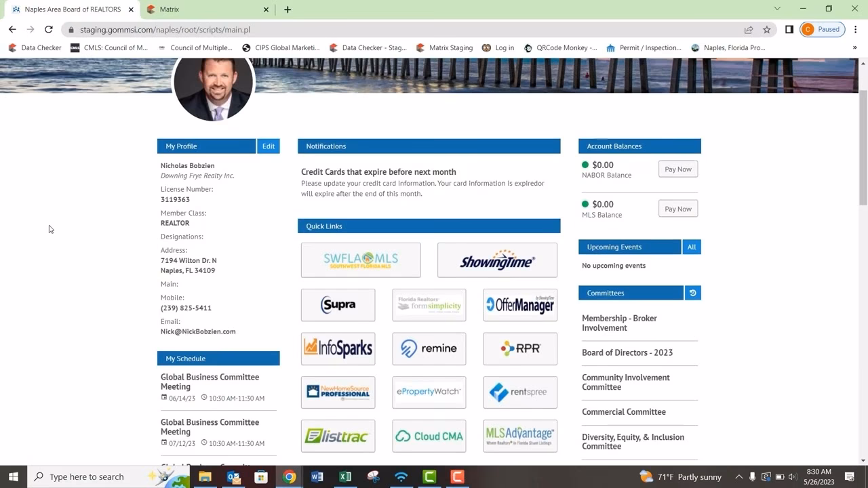The image size is (868, 488).
Task: Click Edit next to My Profile
Action: [x=269, y=146]
